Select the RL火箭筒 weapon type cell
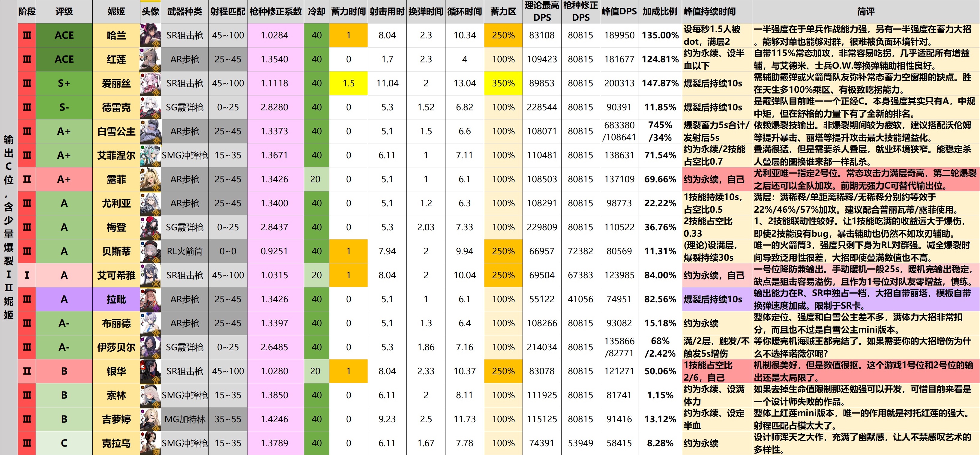The image size is (980, 455). point(184,251)
